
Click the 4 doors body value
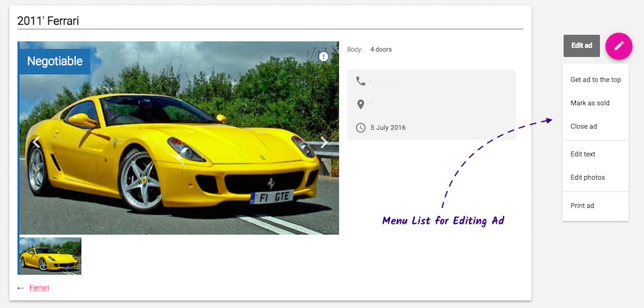click(381, 50)
